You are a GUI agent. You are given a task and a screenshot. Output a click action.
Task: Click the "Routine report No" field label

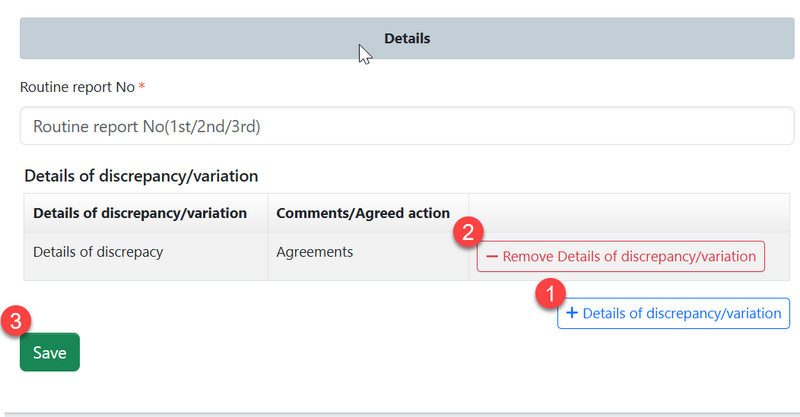(x=77, y=88)
